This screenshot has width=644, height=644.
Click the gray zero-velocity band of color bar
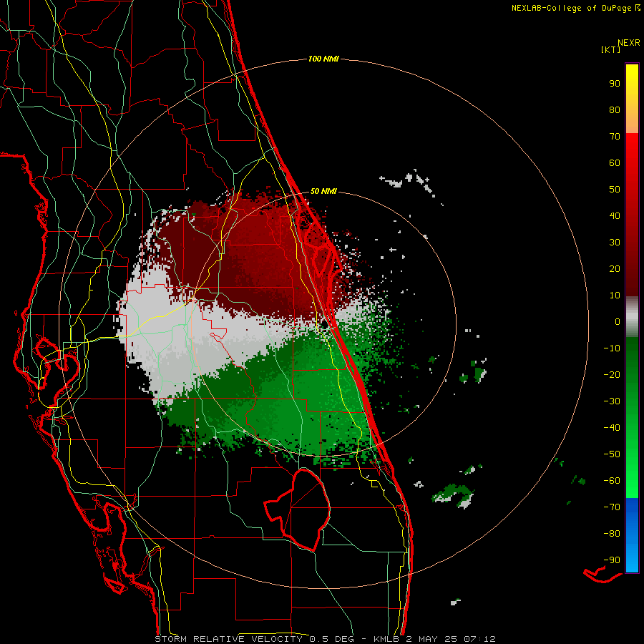[632, 317]
